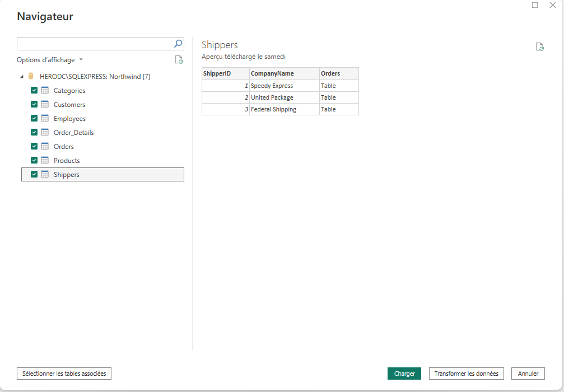
Task: Focus the navigator search field
Action: (95, 44)
